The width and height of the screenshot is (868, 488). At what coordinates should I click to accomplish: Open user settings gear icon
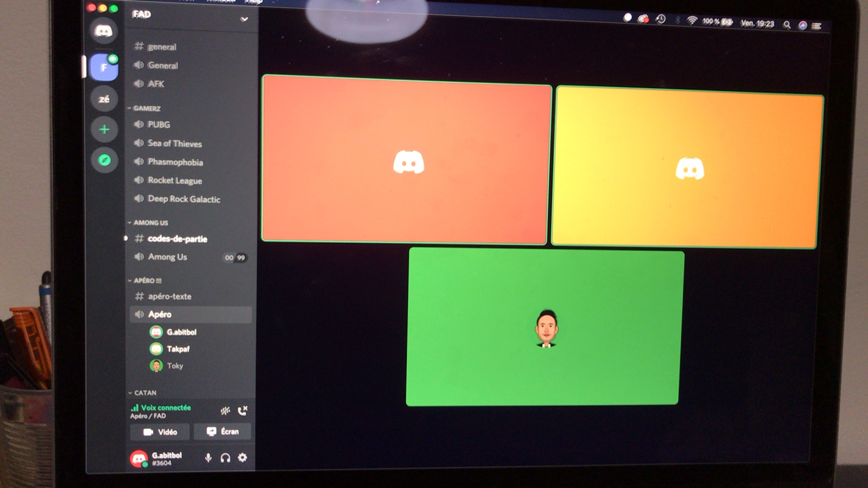242,457
